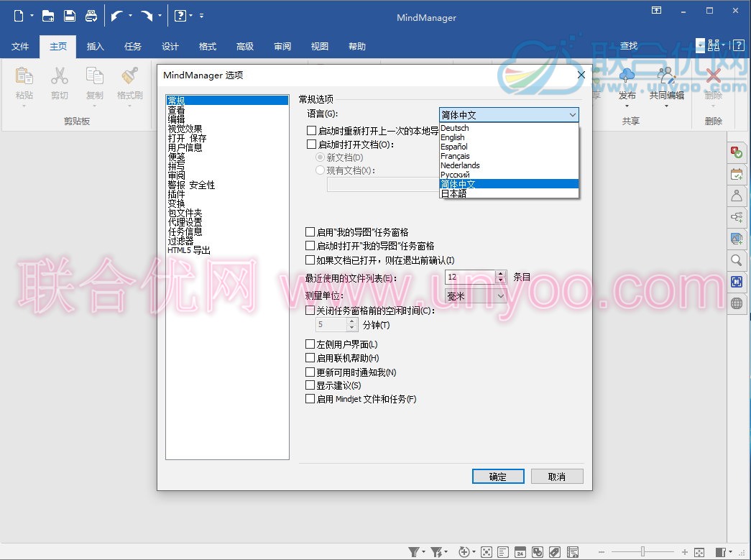Open the measurement unit dropdown
This screenshot has width=751, height=560.
coord(476,296)
